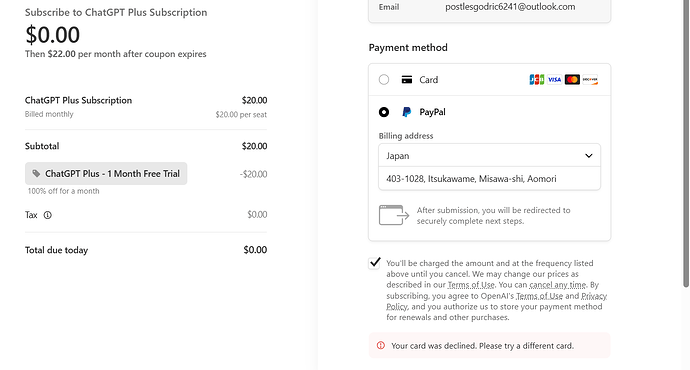Click the Discover card brand logo
Screen dimensions: 690x370
[x=590, y=80]
